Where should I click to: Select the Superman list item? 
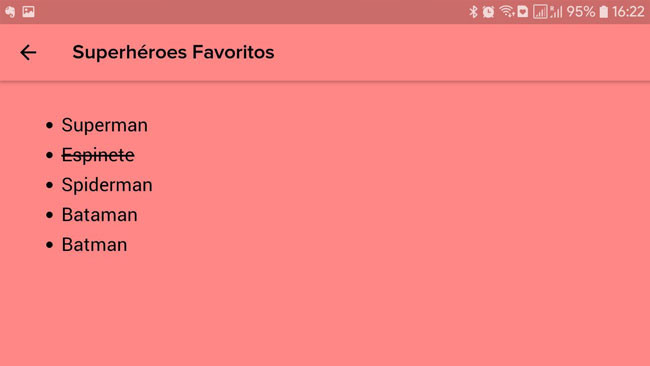(104, 125)
